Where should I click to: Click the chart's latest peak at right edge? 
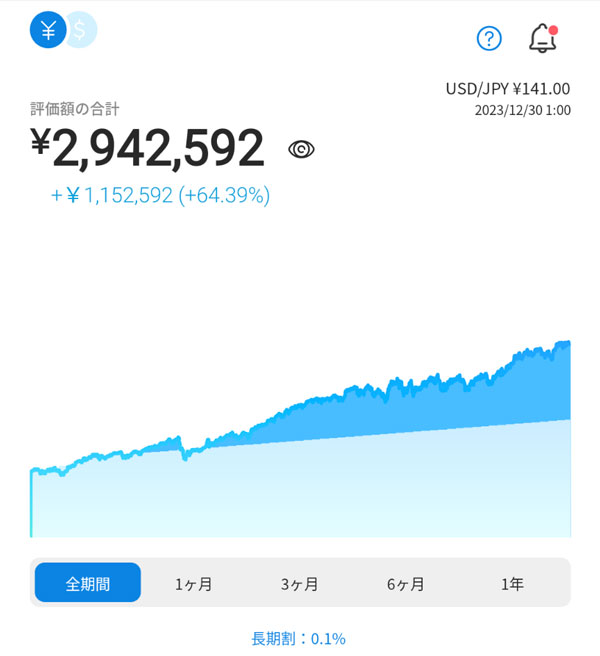566,344
